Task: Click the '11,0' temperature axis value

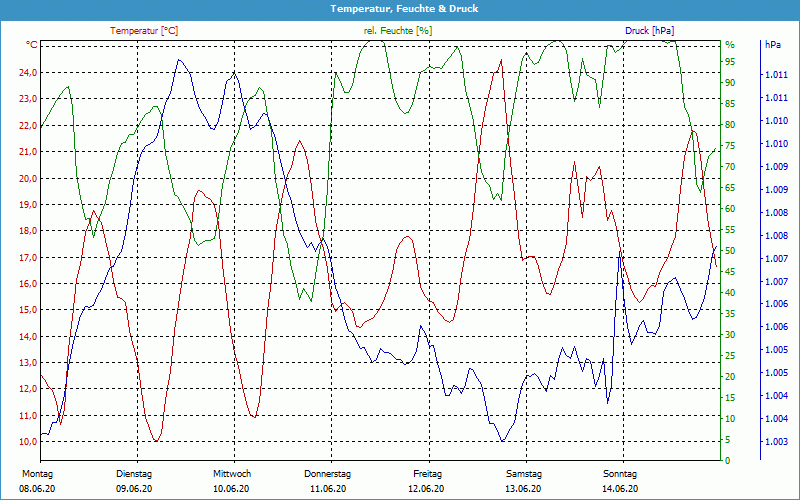Action: pyautogui.click(x=28, y=415)
